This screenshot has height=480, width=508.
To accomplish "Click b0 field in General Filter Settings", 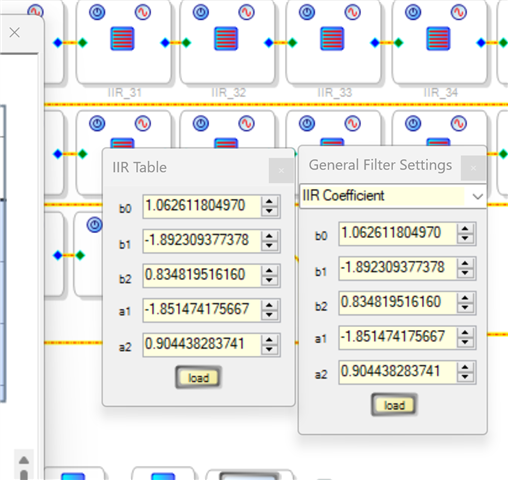I will (x=398, y=234).
